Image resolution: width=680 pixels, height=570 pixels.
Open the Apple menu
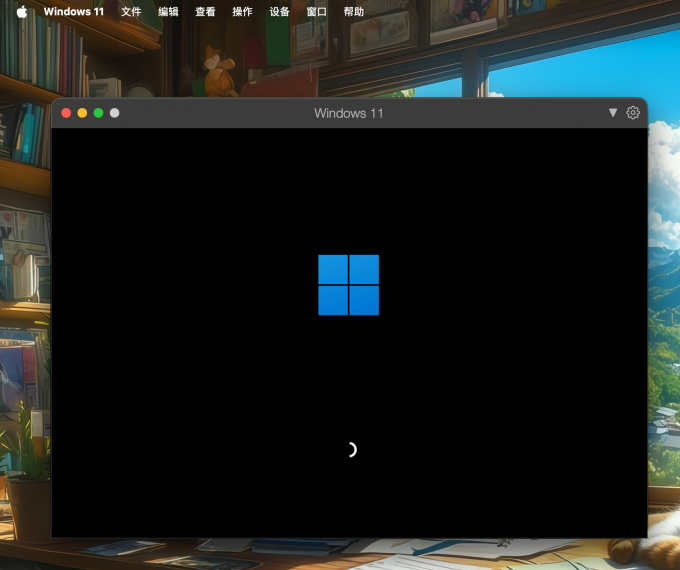tap(22, 12)
